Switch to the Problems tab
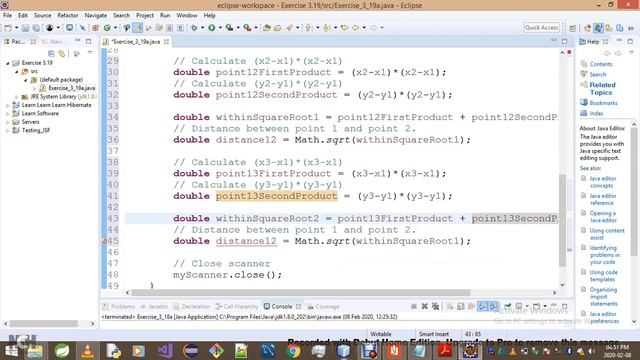Image resolution: width=640 pixels, height=360 pixels. click(x=119, y=307)
